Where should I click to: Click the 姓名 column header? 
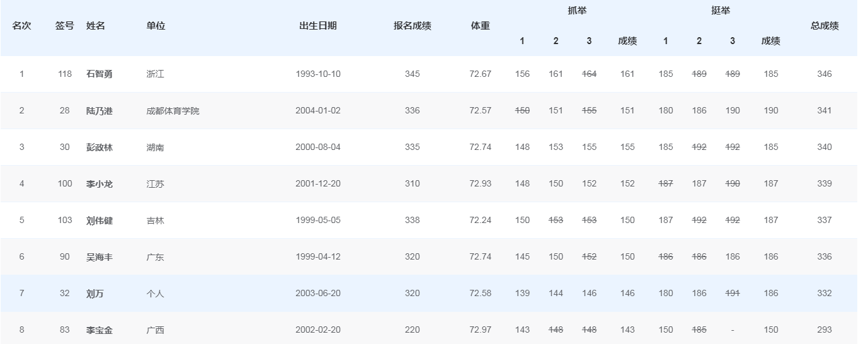tap(96, 26)
